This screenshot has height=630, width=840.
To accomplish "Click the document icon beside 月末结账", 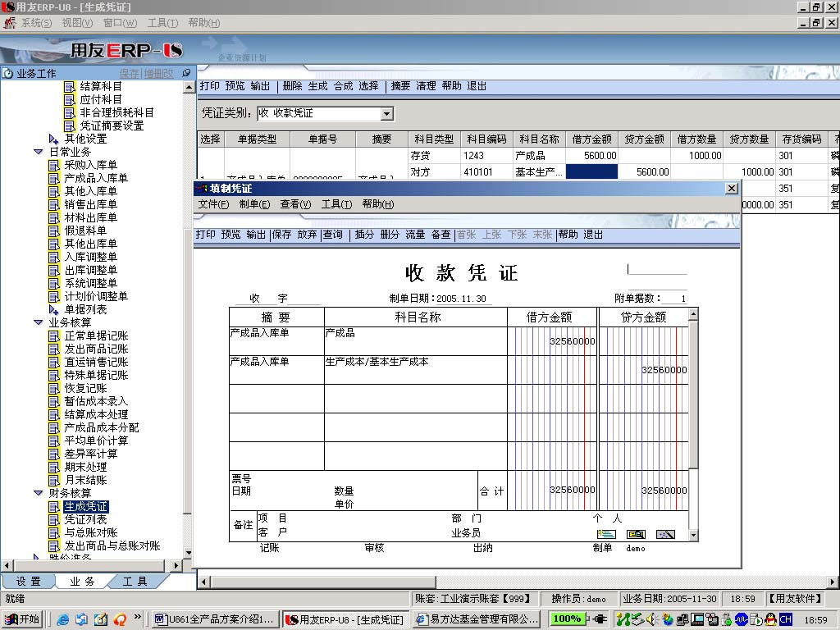I will 55,481.
